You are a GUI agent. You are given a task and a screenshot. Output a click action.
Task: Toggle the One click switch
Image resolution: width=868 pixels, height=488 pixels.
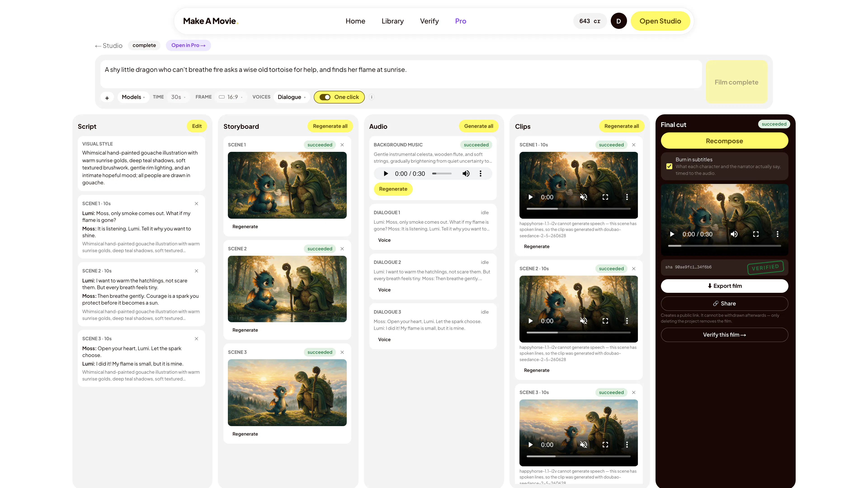pyautogui.click(x=325, y=97)
